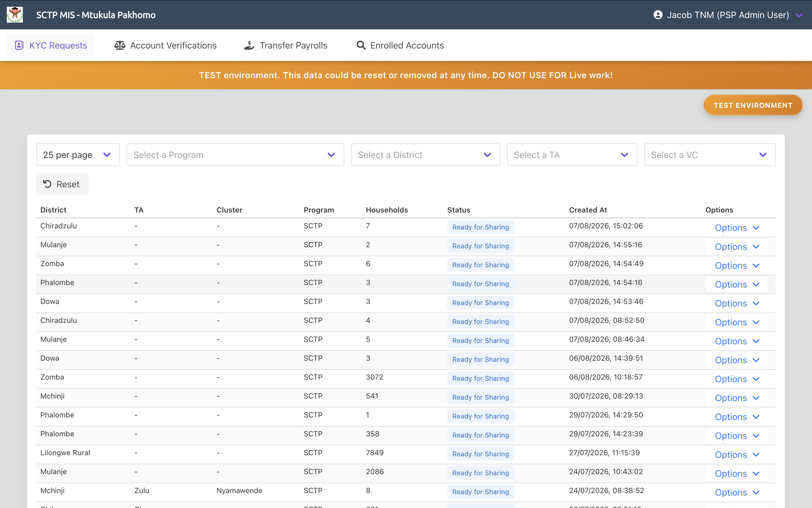Click the Reset filters button
The width and height of the screenshot is (812, 508).
63,184
